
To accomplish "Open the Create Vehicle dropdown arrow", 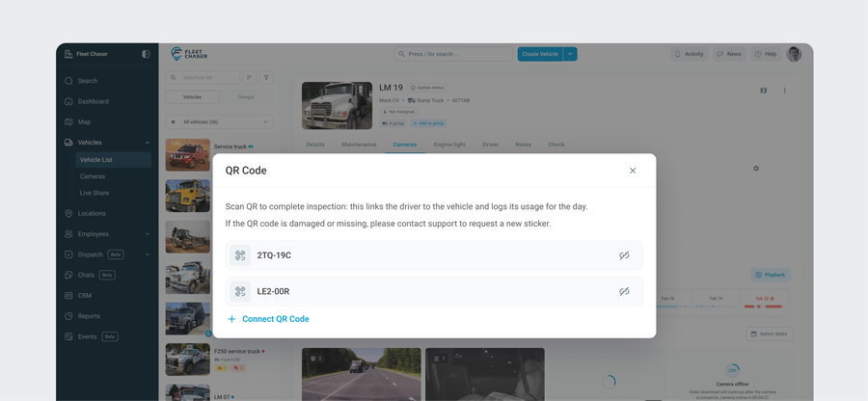I will [570, 54].
